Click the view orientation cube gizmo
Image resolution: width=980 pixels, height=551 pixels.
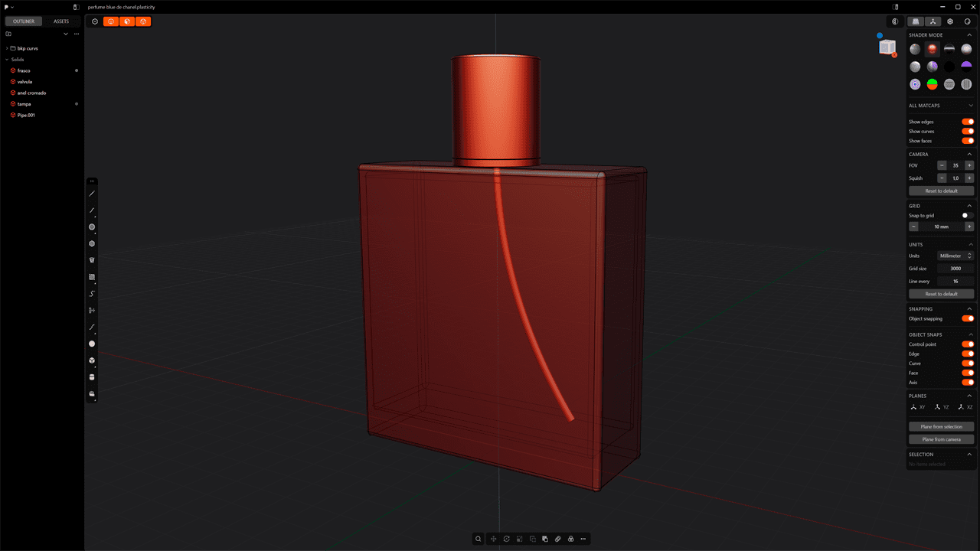[x=887, y=47]
